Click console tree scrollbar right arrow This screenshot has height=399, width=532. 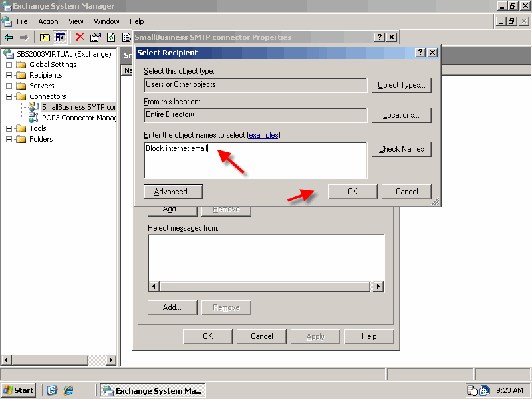110,360
